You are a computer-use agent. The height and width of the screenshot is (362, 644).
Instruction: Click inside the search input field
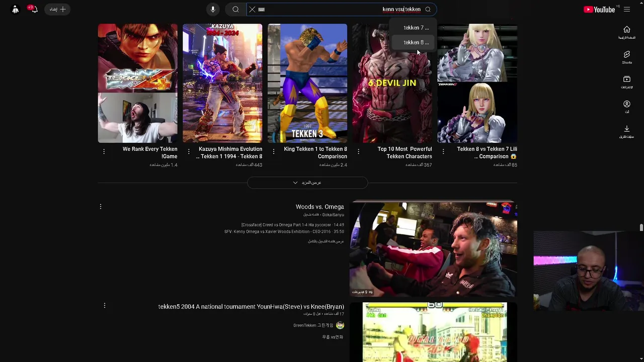point(342,10)
